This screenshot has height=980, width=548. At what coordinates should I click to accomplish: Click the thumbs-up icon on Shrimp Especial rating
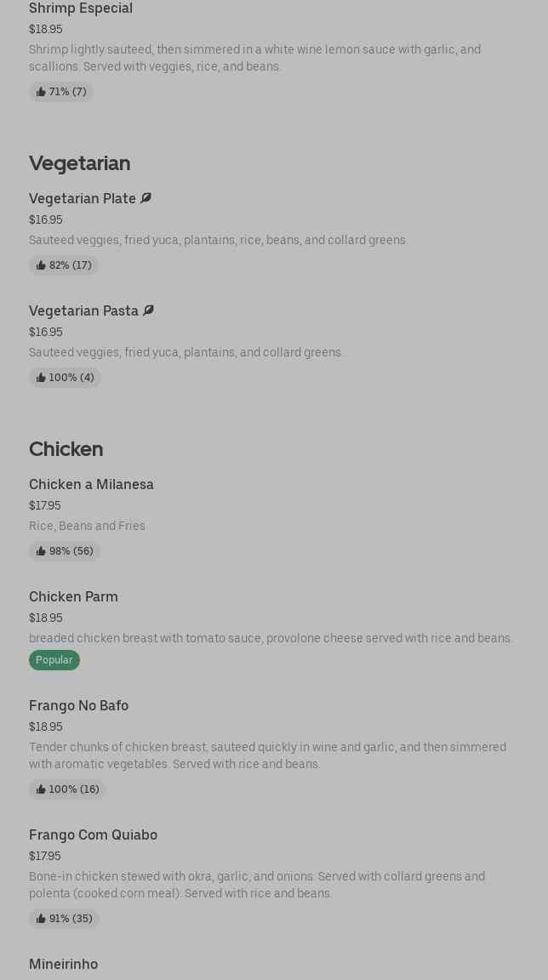pyautogui.click(x=41, y=92)
